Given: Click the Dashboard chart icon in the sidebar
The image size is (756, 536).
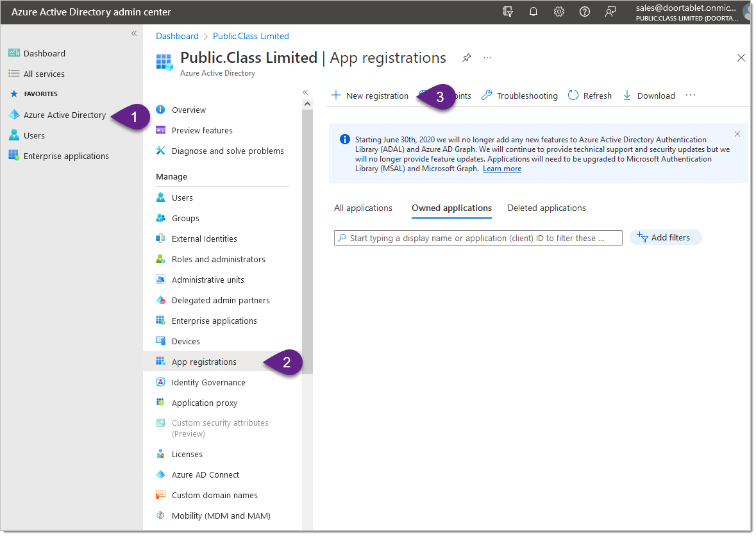Looking at the screenshot, I should pos(14,53).
